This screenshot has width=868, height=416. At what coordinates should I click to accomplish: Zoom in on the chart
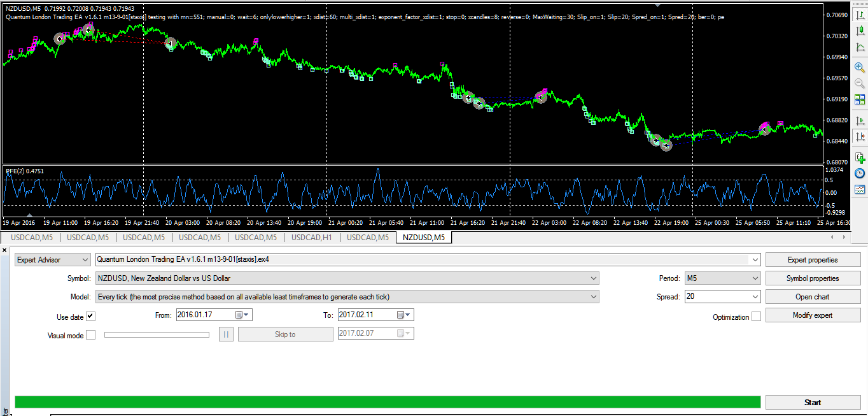860,68
